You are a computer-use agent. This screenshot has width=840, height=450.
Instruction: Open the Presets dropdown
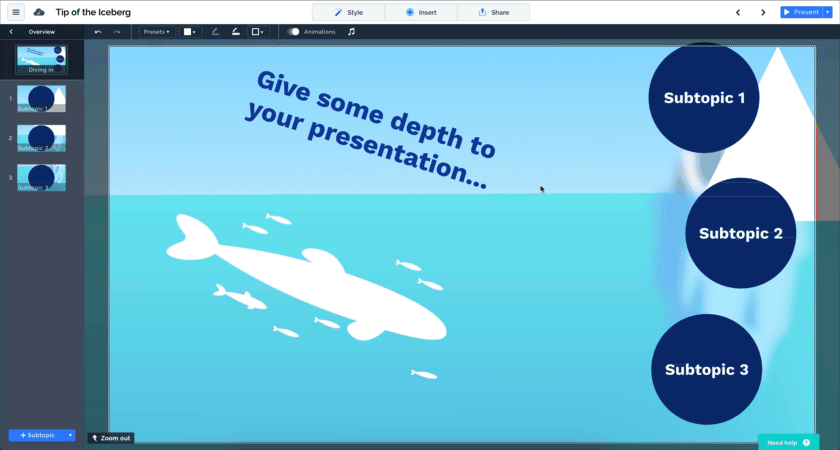point(156,32)
